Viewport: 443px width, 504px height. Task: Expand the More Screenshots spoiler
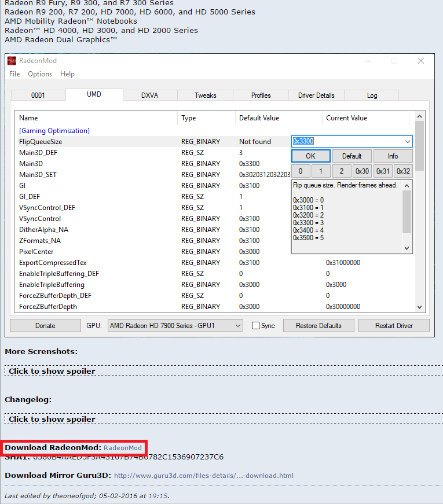(52, 371)
